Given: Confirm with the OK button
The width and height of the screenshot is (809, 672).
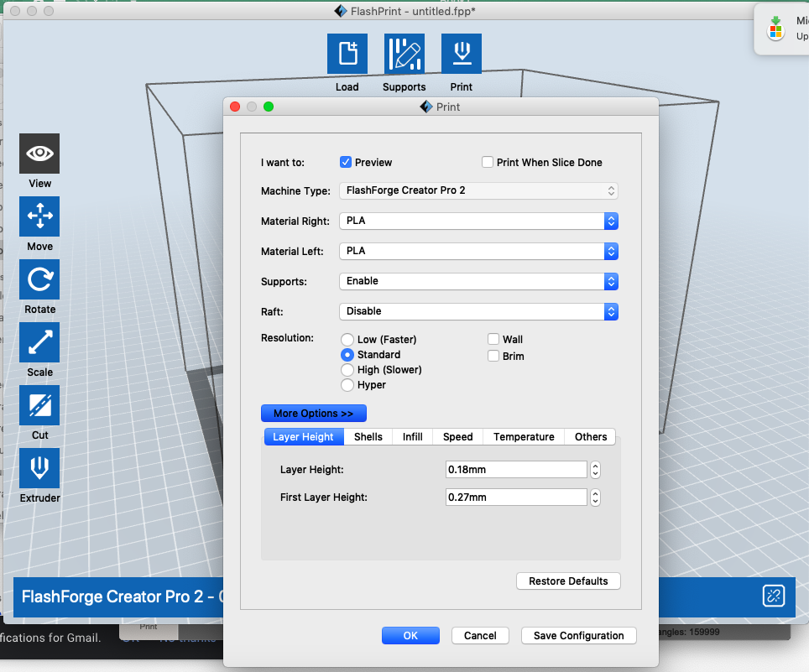Looking at the screenshot, I should 410,635.
